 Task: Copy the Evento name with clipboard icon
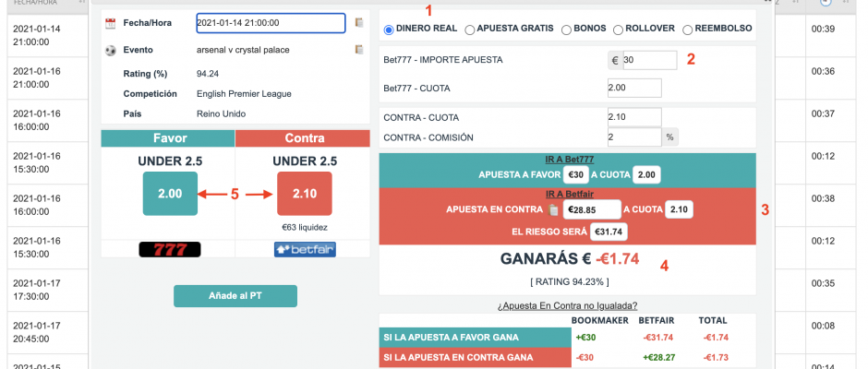click(359, 49)
